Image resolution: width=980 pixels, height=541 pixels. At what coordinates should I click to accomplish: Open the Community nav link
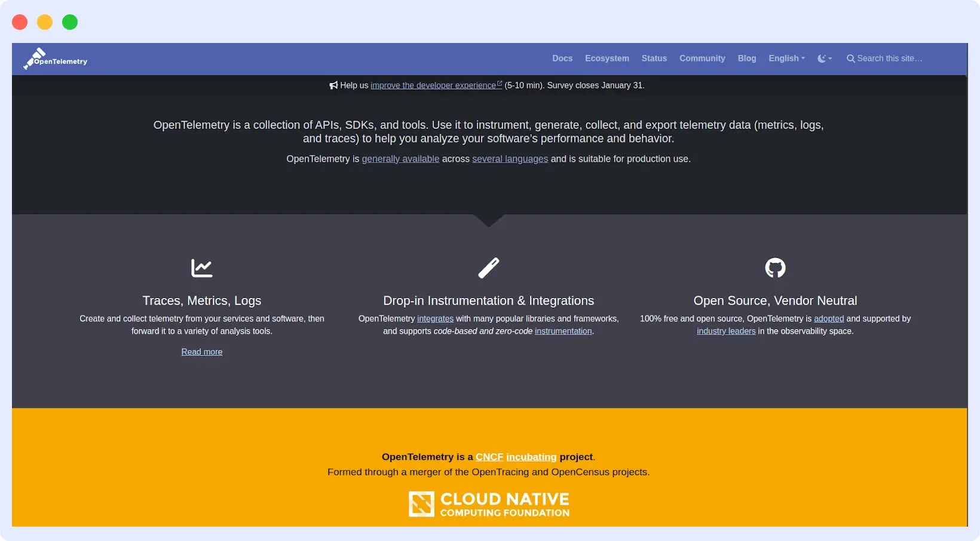pyautogui.click(x=702, y=59)
